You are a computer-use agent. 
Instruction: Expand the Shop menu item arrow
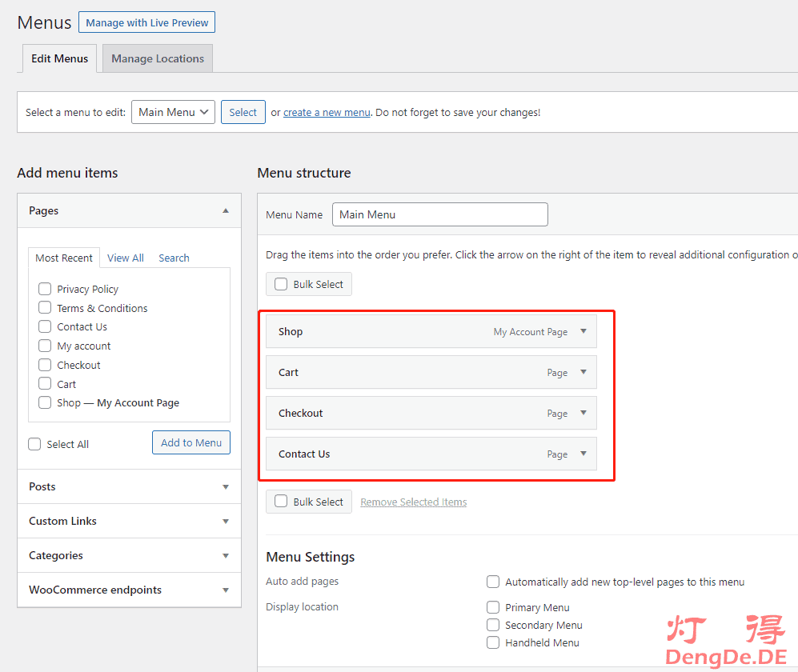(583, 331)
